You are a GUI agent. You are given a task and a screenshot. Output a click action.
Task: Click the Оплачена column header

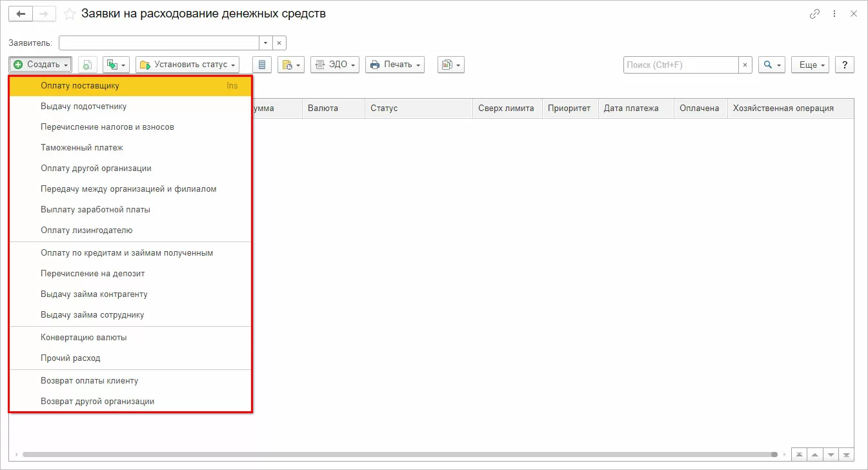tap(701, 108)
